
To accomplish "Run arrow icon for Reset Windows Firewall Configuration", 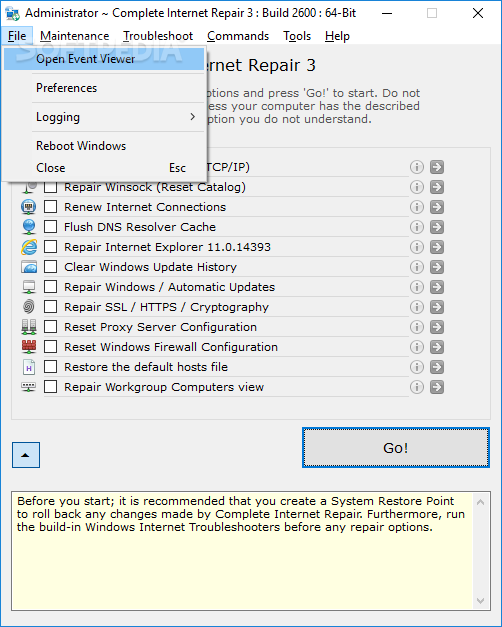I will [x=437, y=347].
